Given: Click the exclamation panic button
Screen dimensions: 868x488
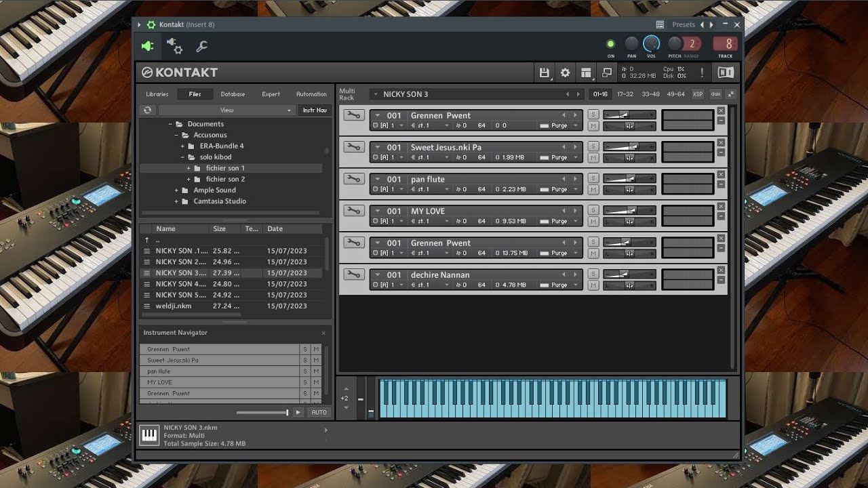Looking at the screenshot, I should coord(702,73).
